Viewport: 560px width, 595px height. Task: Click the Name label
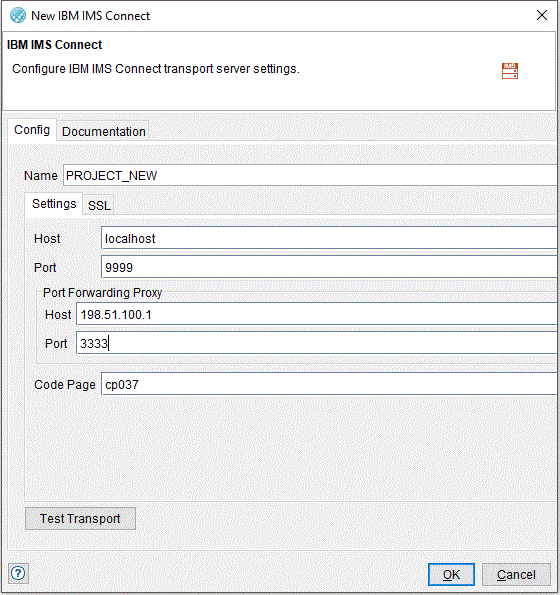coord(41,176)
